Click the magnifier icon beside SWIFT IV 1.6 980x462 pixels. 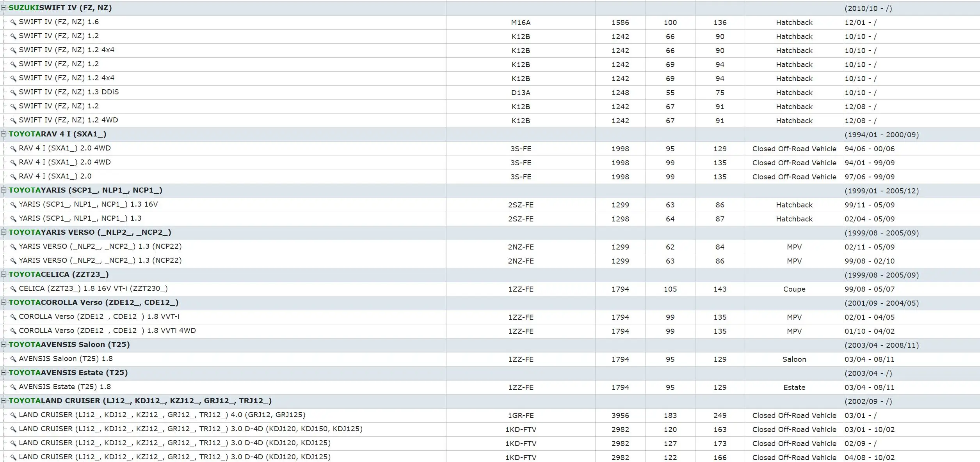13,23
